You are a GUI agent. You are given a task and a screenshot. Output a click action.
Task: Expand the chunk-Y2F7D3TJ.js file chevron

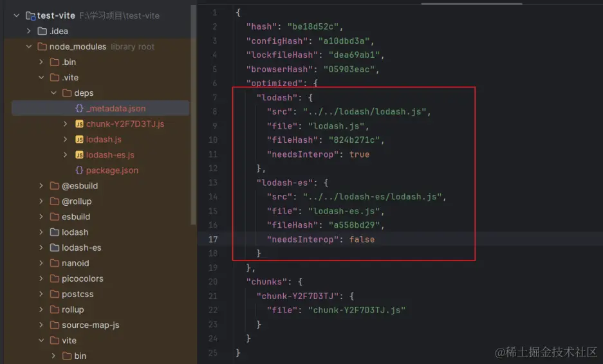66,123
